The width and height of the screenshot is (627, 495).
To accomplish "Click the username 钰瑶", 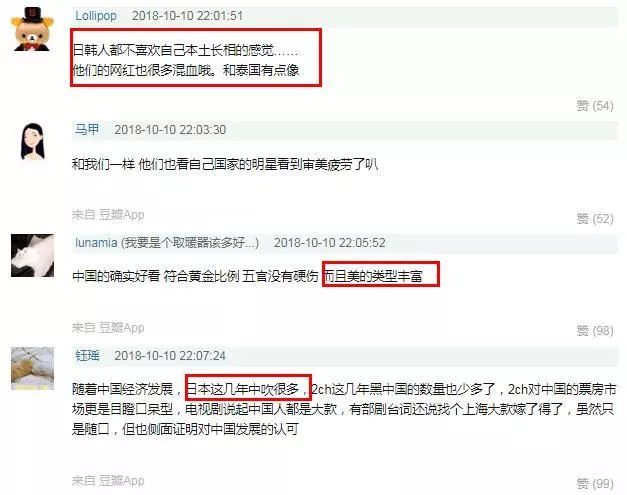I will 87,355.
